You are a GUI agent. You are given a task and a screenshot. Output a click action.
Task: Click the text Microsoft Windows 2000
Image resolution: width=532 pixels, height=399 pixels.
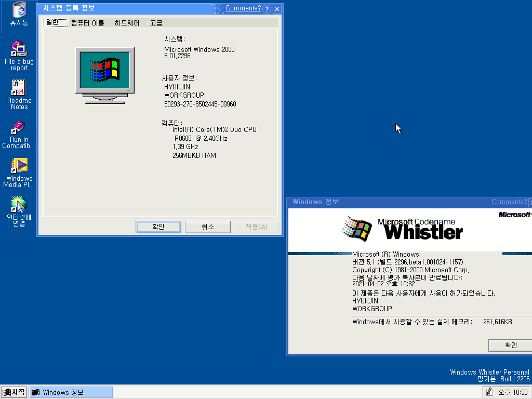click(x=199, y=49)
